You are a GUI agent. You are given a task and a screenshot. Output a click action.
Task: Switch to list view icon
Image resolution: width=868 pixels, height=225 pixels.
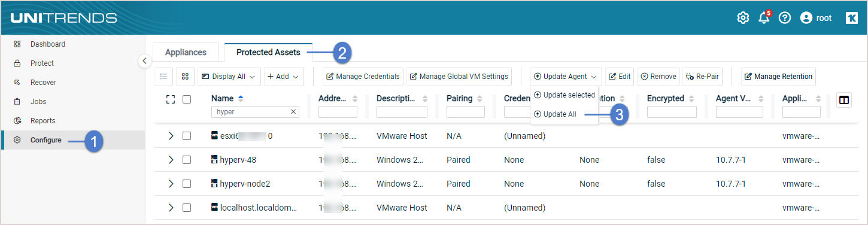163,77
